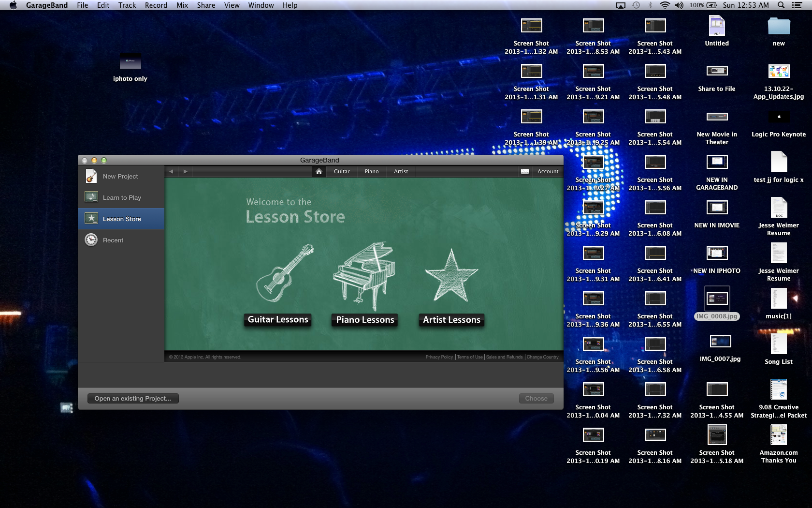
Task: Click the chalk star illustration
Action: pos(451,276)
